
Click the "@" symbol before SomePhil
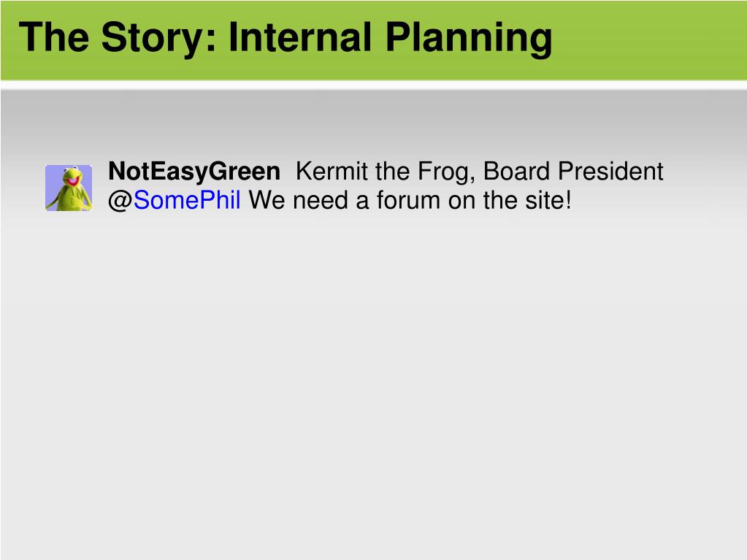point(120,201)
